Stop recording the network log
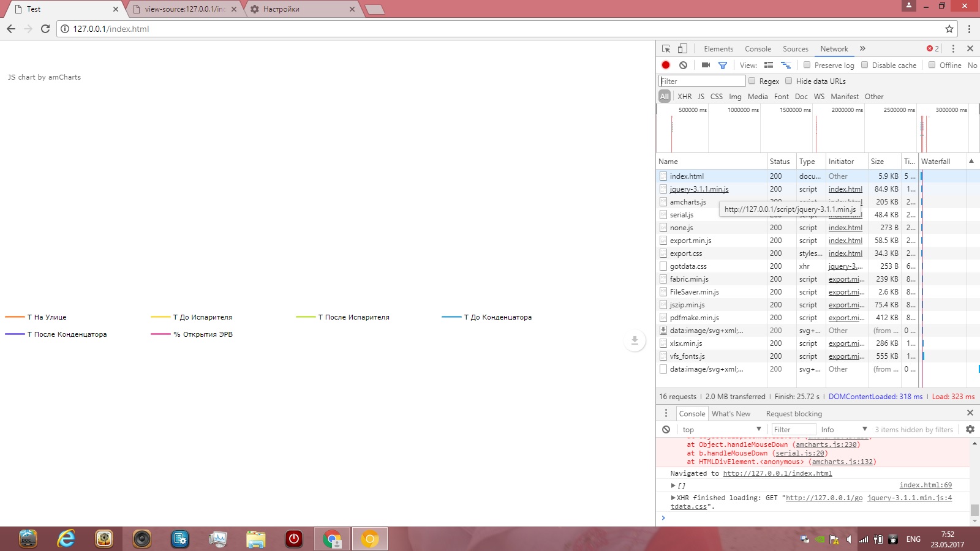The width and height of the screenshot is (980, 551). pyautogui.click(x=666, y=65)
